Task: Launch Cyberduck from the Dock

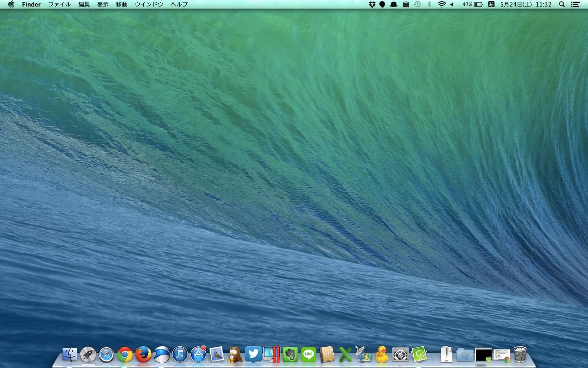Action: click(382, 355)
